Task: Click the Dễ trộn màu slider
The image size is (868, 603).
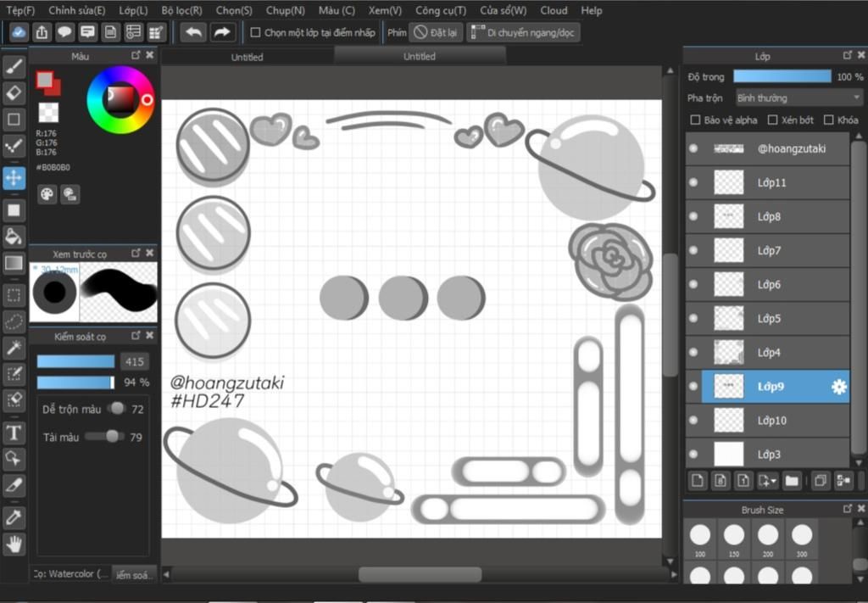Action: pos(117,409)
